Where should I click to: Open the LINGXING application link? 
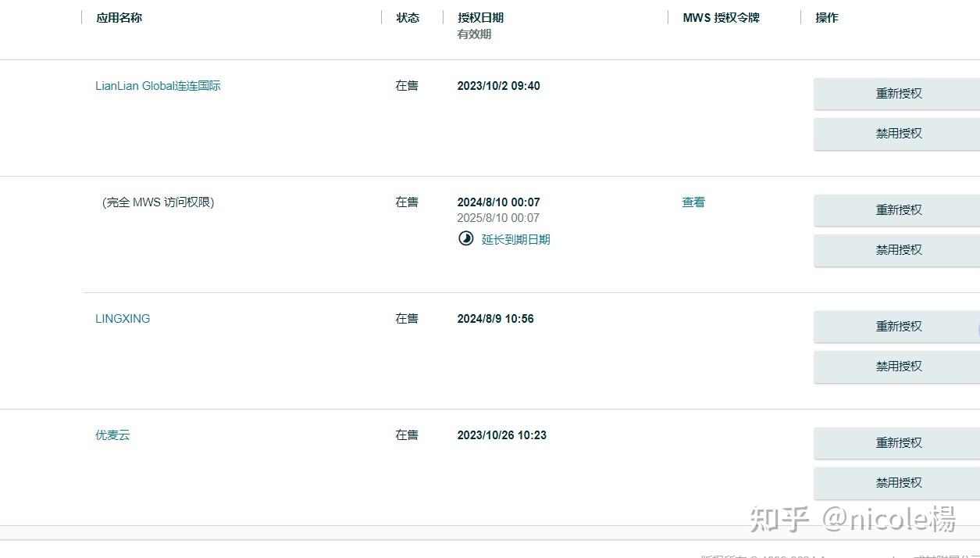click(123, 319)
